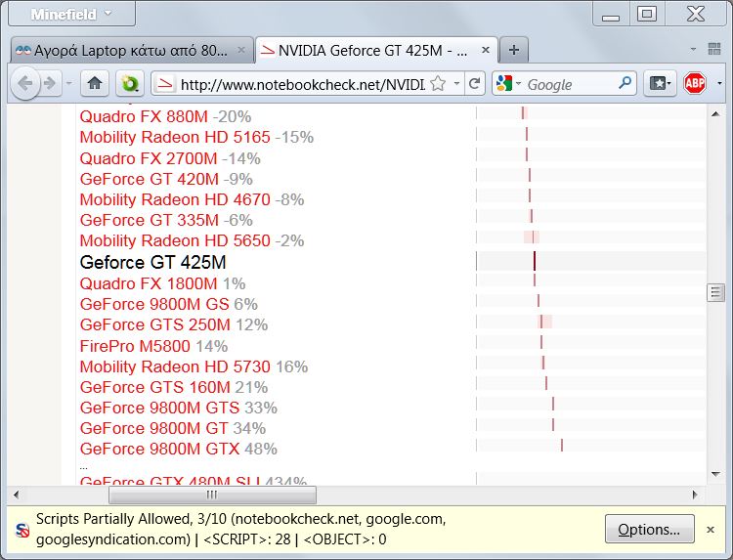Click the green circular toolbar icon
This screenshot has height=560, width=733.
[x=129, y=84]
